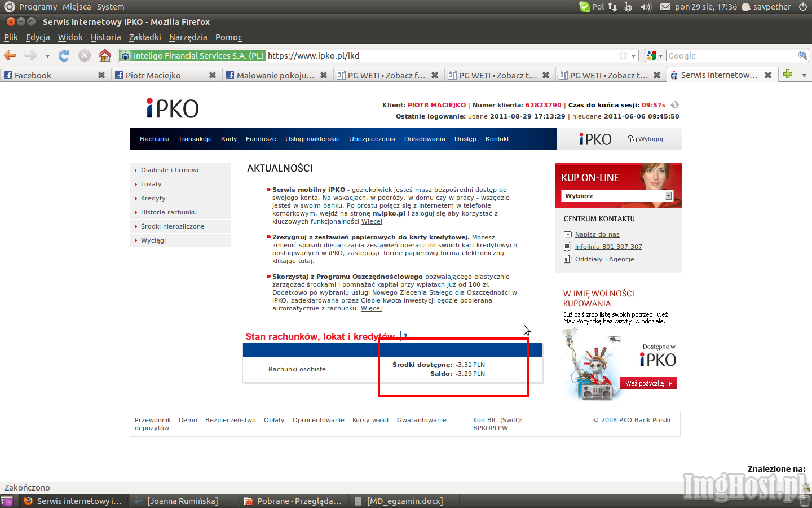
Task: Close the Facebook tab
Action: (101, 75)
